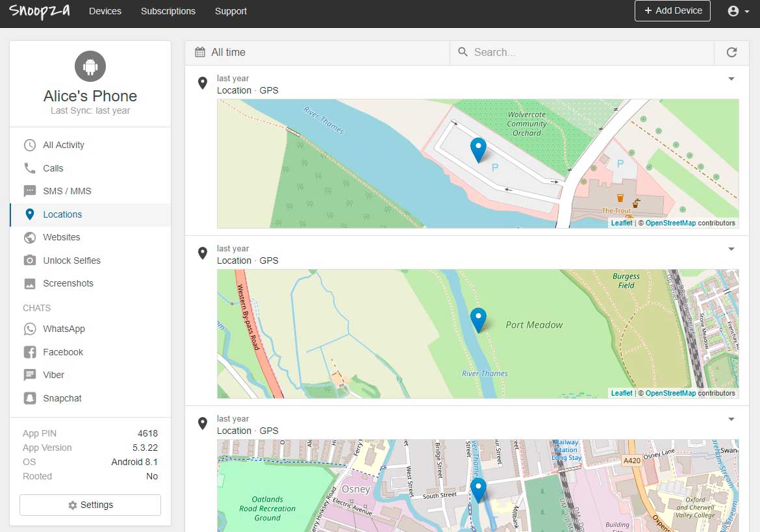Click the Last Sync: last year text
This screenshot has height=532, width=760.
[x=90, y=110]
